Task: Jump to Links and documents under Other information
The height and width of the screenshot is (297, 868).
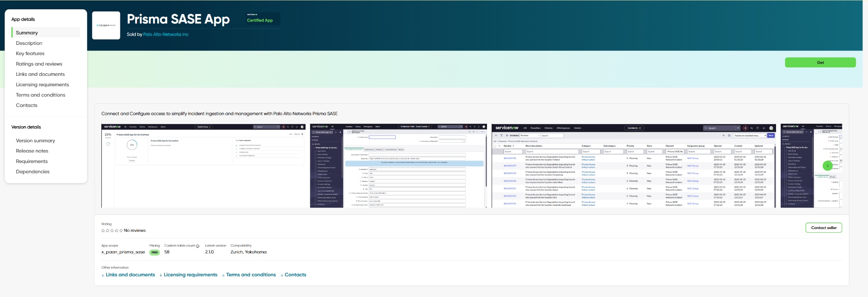Action: [130, 275]
